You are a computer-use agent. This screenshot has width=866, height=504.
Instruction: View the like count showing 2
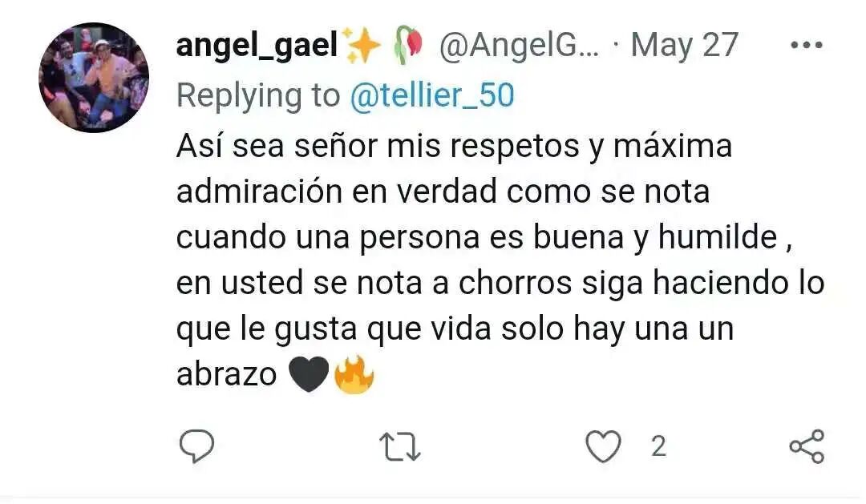[x=658, y=446]
